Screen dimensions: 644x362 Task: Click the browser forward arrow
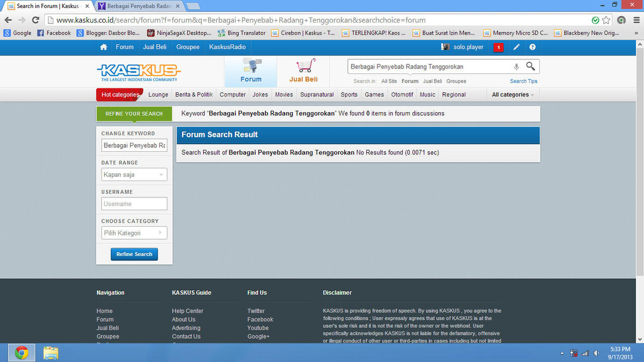coord(22,20)
